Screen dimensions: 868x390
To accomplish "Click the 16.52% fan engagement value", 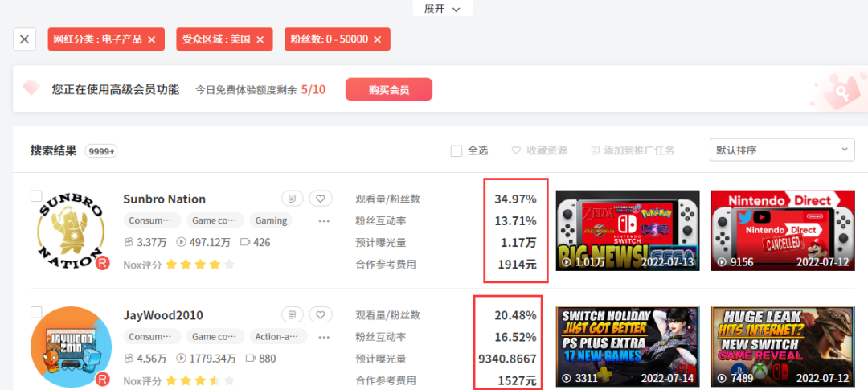I will pyautogui.click(x=515, y=338).
